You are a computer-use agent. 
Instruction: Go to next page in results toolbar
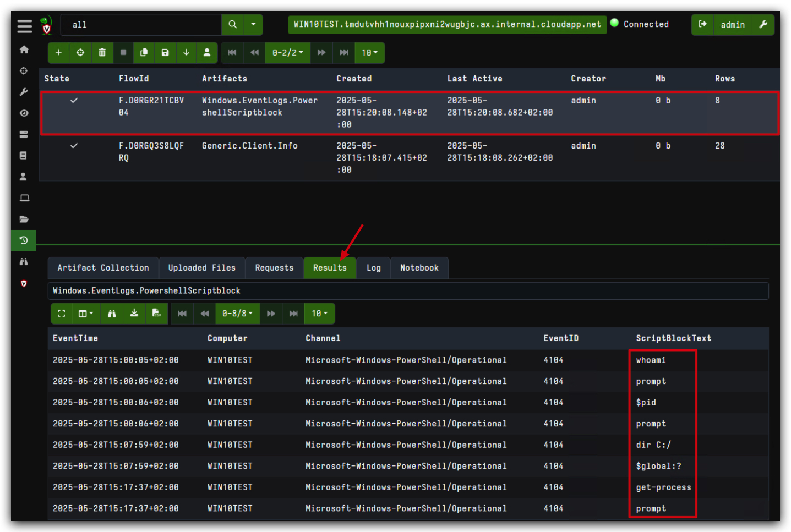pos(271,314)
